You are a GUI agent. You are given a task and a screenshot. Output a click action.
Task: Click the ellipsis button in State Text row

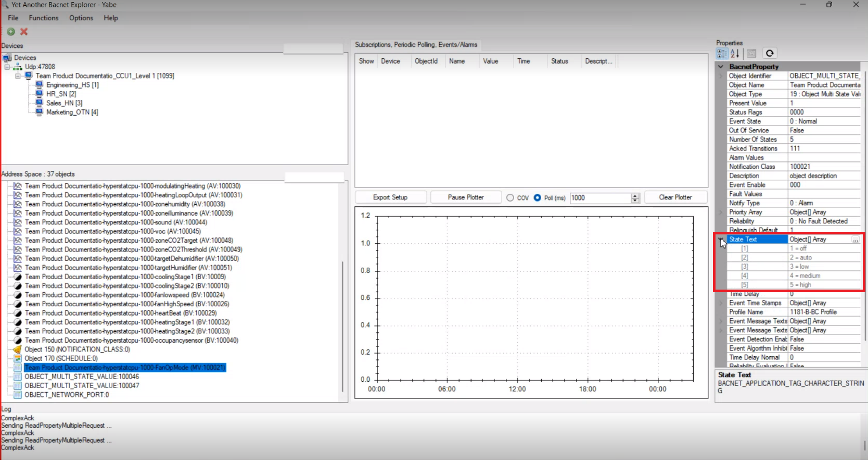click(856, 240)
